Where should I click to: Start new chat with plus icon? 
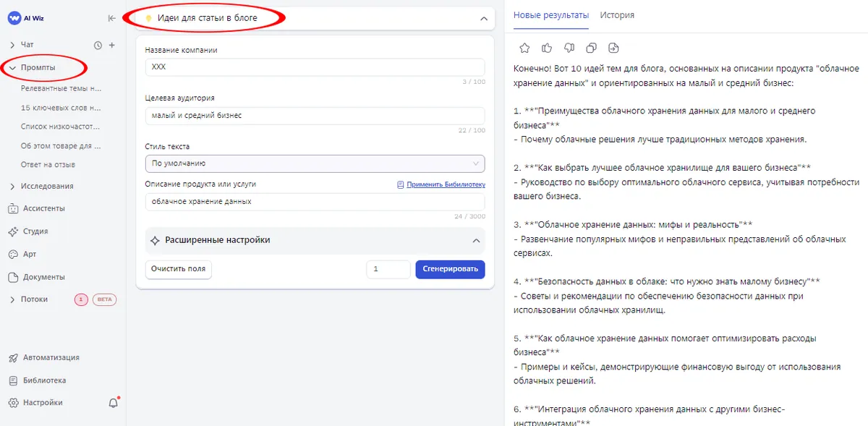click(112, 45)
